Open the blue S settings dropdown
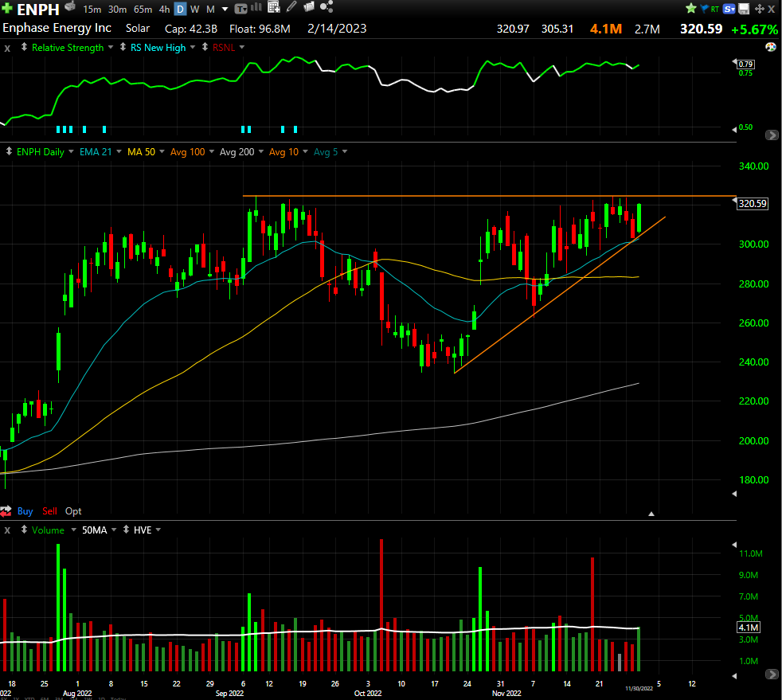 coord(729,9)
